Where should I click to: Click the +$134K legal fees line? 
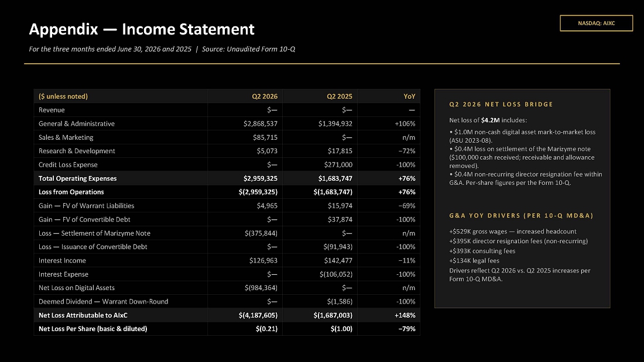pos(474,261)
